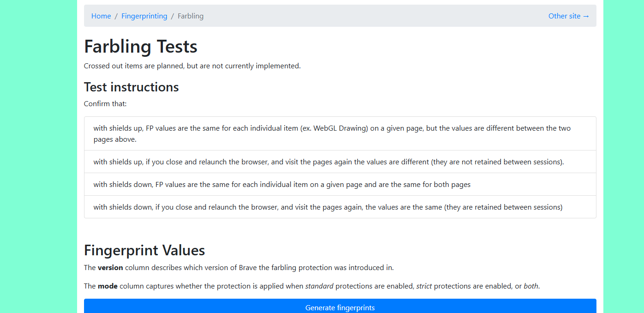Click the Farbling Tests page heading

pos(141,47)
